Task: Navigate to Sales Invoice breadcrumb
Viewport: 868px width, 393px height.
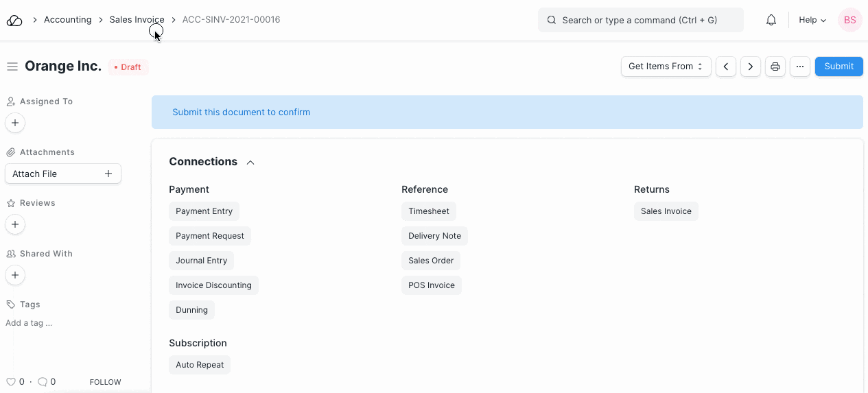Action: (x=137, y=20)
